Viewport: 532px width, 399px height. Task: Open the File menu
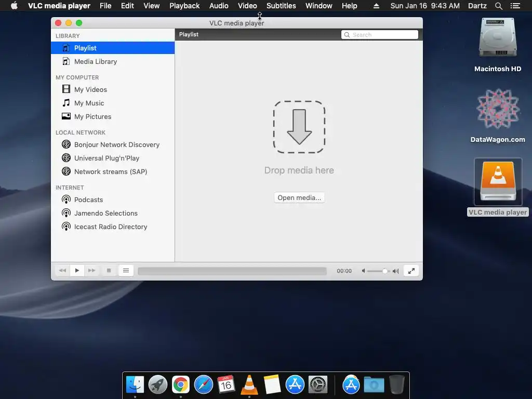tap(105, 6)
